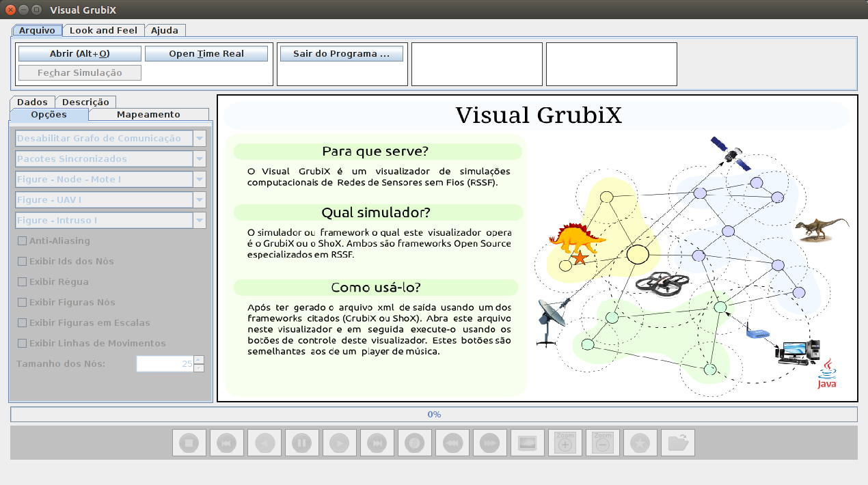Image resolution: width=868 pixels, height=485 pixels.
Task: Click the open folder icon button
Action: point(678,443)
